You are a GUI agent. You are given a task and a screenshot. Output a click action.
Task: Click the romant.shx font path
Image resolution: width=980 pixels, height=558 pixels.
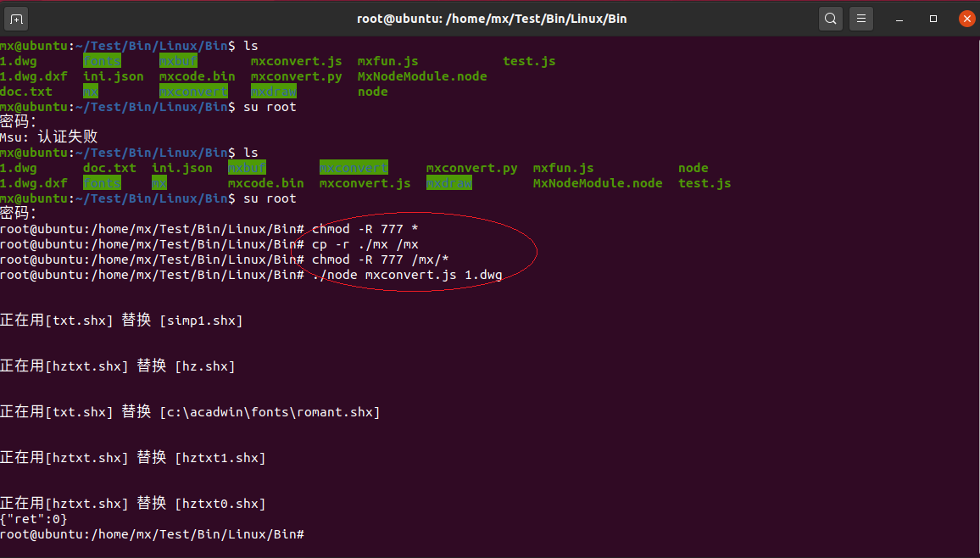tap(270, 412)
